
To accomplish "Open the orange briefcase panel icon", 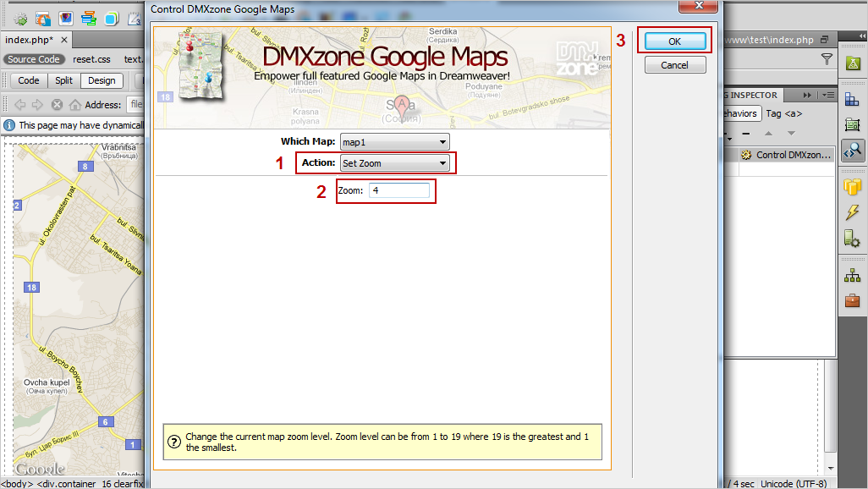I will (853, 300).
